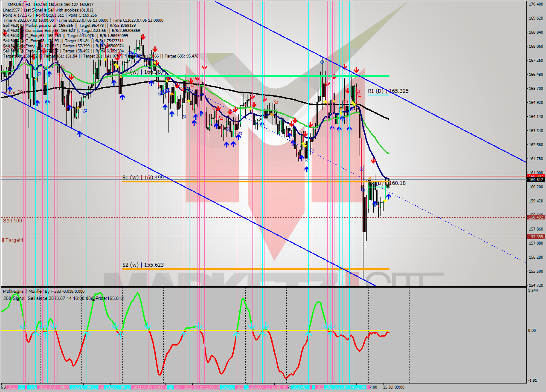
Task: Click the blue up arrow below the latest candles
Action: 389,197
